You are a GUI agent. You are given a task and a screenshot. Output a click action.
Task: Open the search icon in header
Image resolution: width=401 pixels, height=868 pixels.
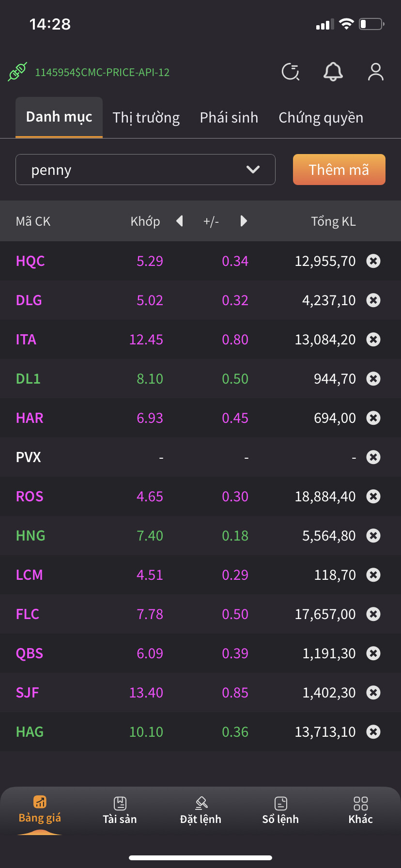(291, 72)
